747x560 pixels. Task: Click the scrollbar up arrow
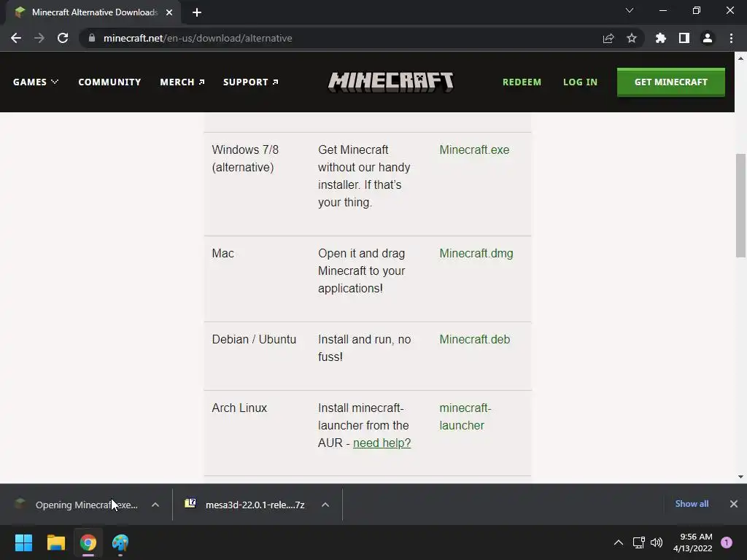pos(740,58)
